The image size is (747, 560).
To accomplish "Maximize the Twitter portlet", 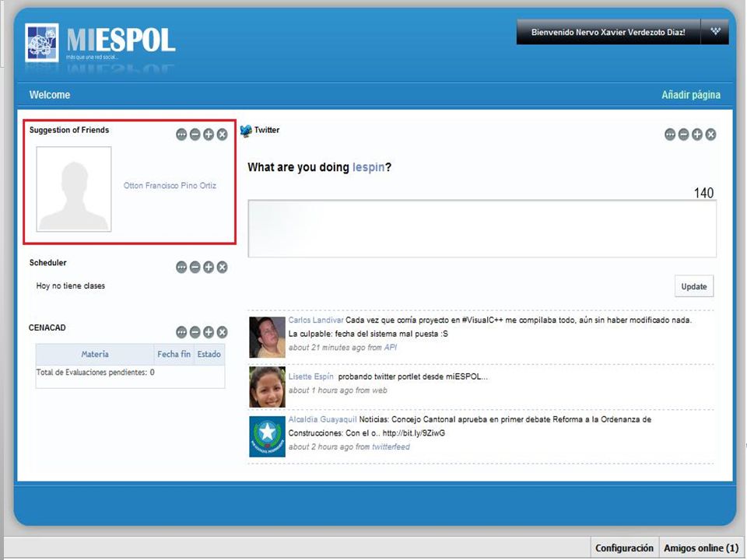I will [x=697, y=135].
